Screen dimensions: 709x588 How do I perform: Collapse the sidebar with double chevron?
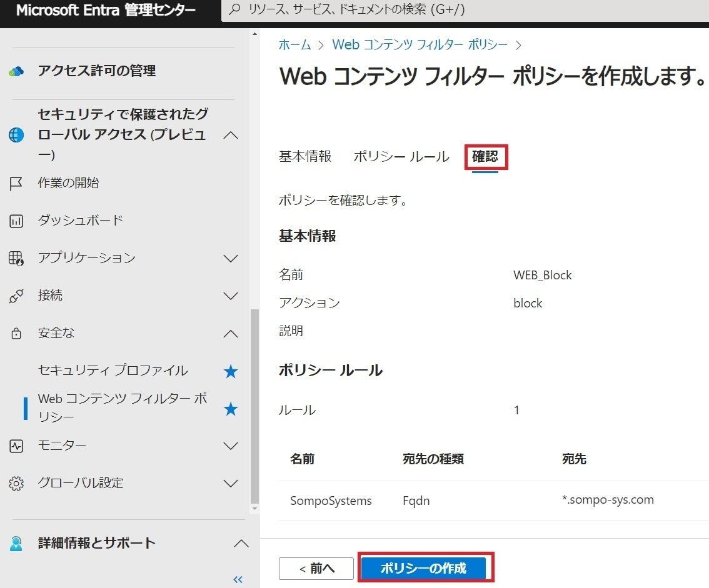click(238, 579)
